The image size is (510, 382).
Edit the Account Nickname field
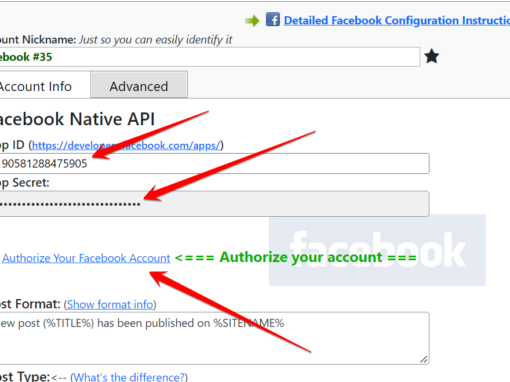pyautogui.click(x=210, y=57)
